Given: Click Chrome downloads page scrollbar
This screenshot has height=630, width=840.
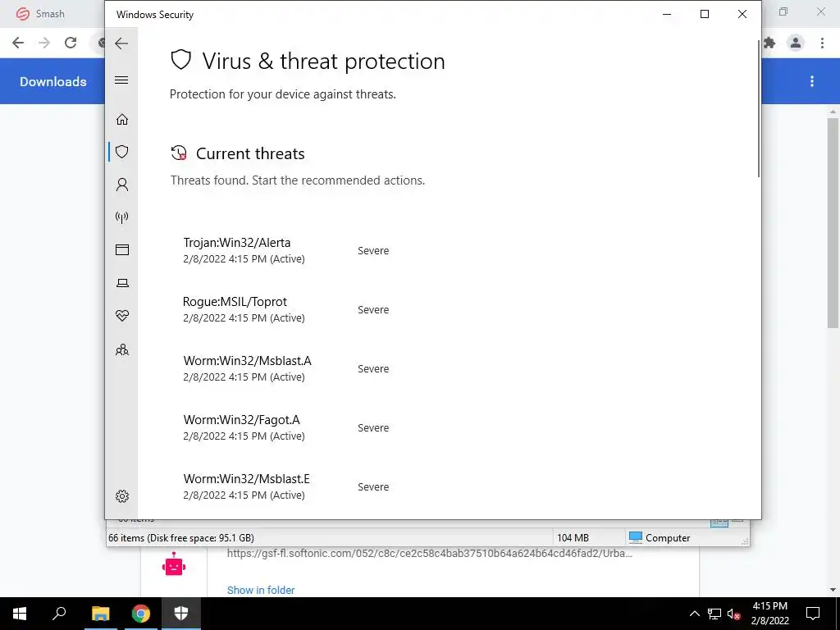Looking at the screenshot, I should click(x=833, y=222).
